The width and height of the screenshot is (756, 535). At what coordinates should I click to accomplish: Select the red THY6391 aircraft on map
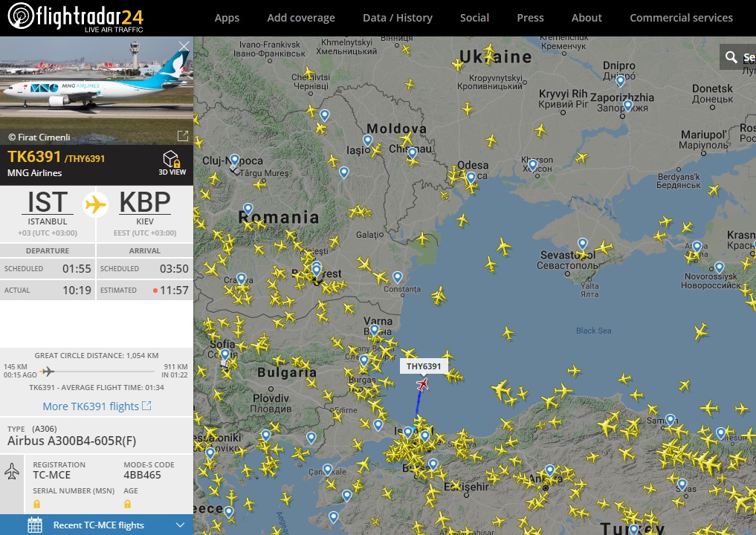[x=423, y=384]
